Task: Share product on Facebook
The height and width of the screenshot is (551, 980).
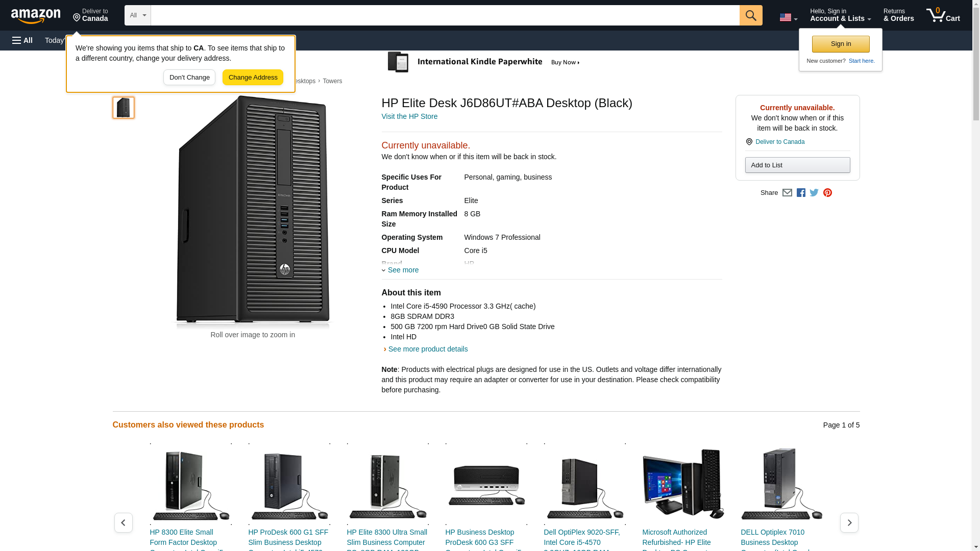Action: tap(801, 193)
